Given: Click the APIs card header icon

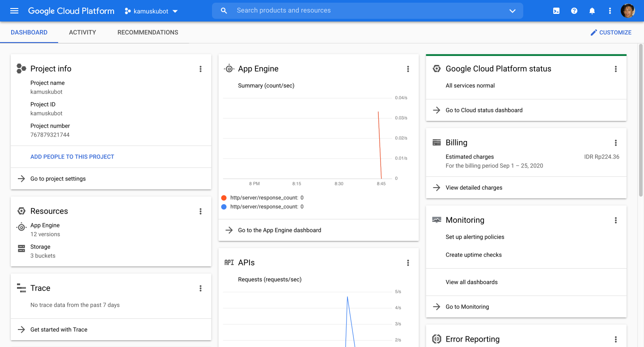Looking at the screenshot, I should [229, 262].
